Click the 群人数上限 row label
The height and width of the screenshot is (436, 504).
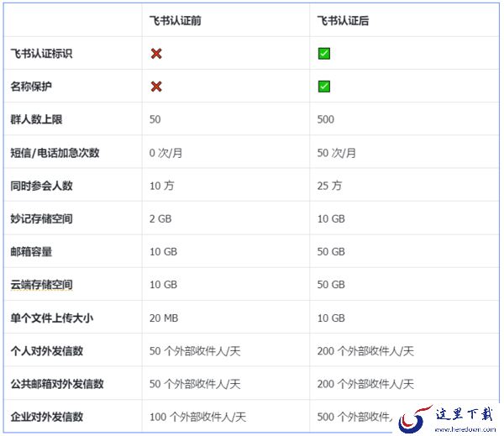pyautogui.click(x=36, y=119)
